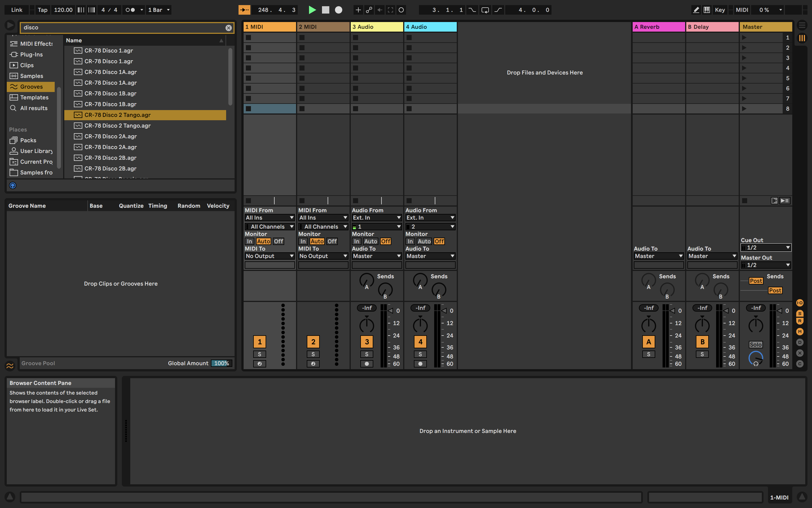Viewport: 812px width, 508px height.
Task: Click the Arrangement Record button
Action: [x=339, y=10]
